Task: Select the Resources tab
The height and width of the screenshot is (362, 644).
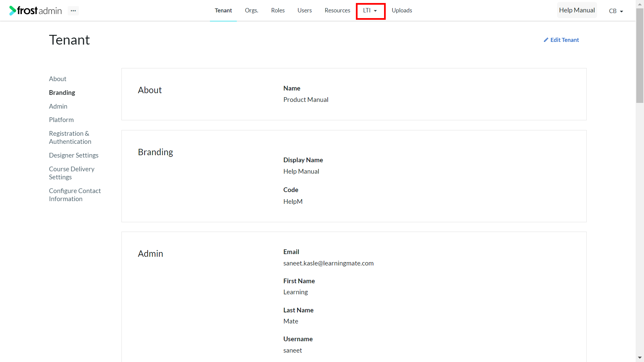Action: click(337, 10)
